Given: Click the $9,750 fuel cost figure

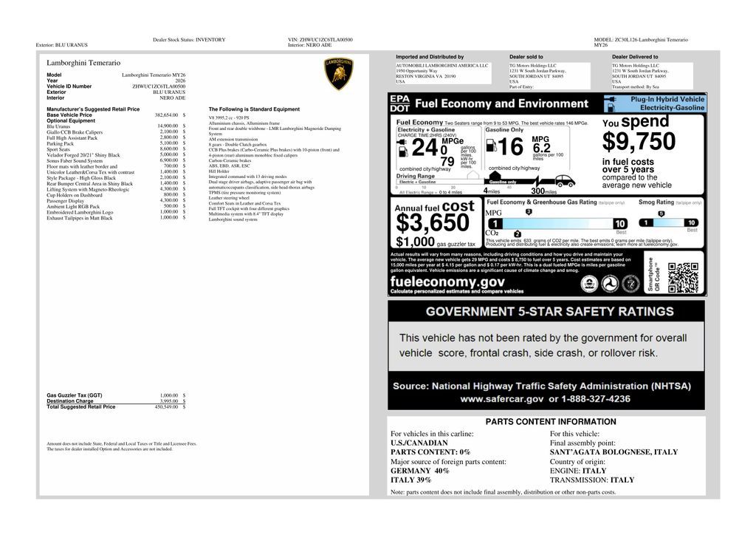Looking at the screenshot, I should [639, 141].
